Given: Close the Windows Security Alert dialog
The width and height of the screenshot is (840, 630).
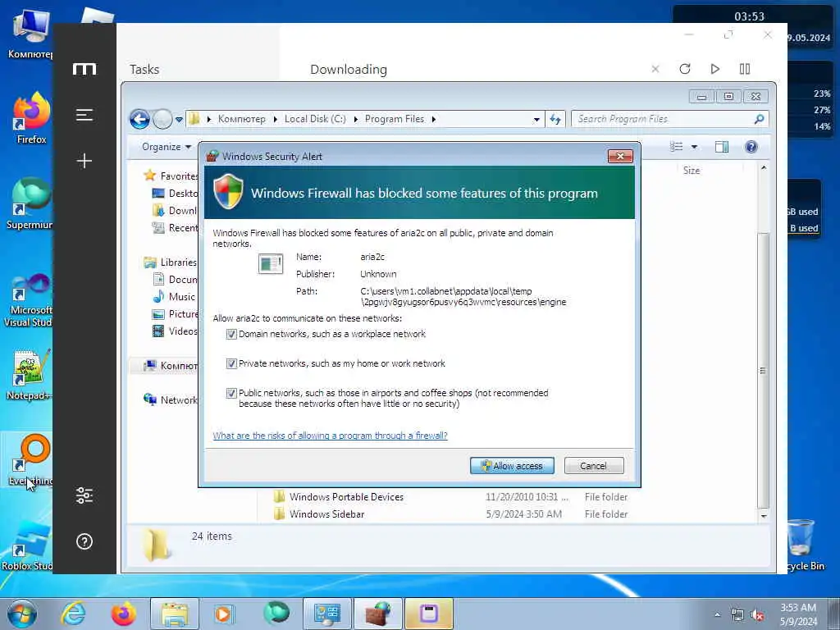Looking at the screenshot, I should (620, 156).
